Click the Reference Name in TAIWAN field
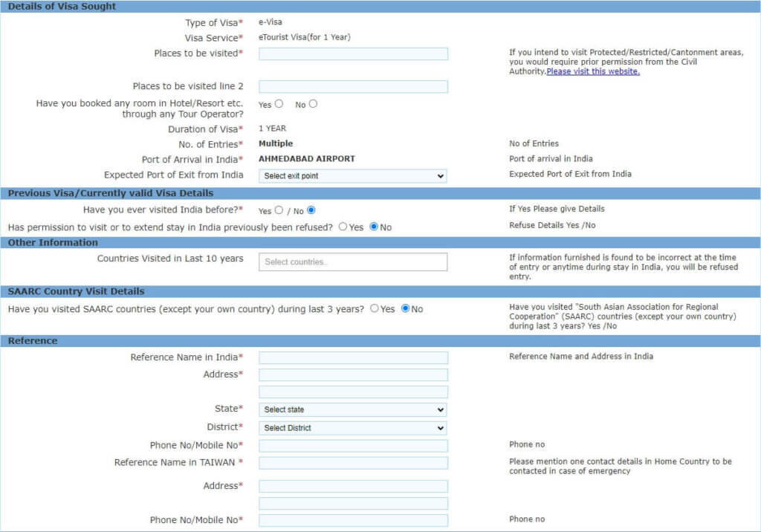This screenshot has width=761, height=532. tap(353, 463)
